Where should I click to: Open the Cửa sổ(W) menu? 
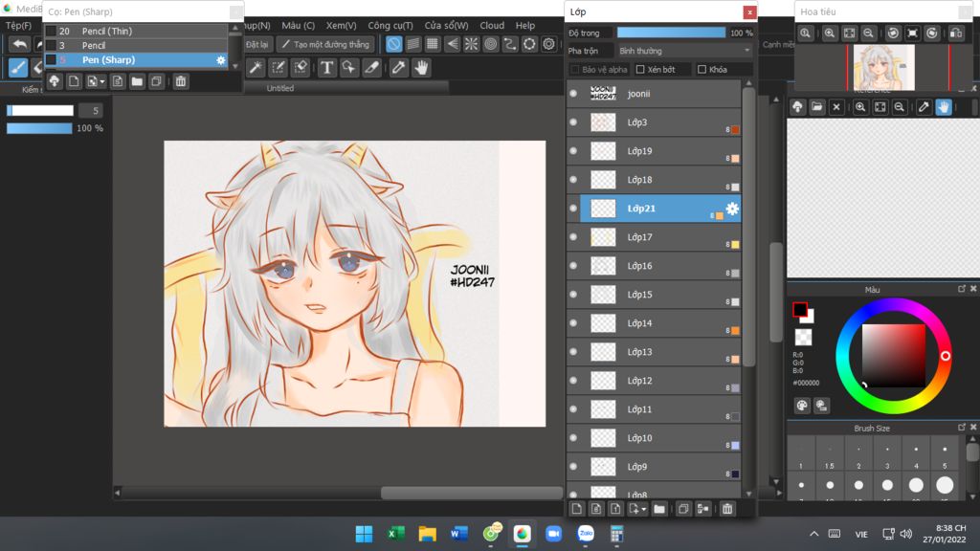[x=446, y=26]
